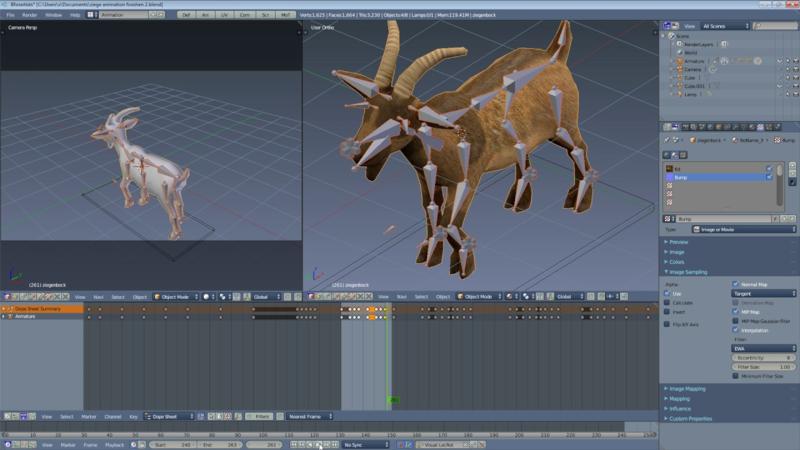Click the Dope Sheet editor type icon
800x450 pixels.
9,416
